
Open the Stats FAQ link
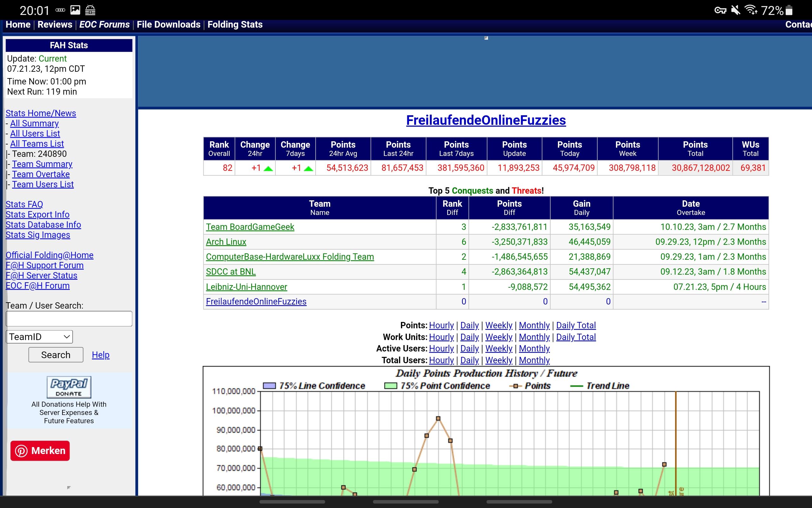point(24,204)
